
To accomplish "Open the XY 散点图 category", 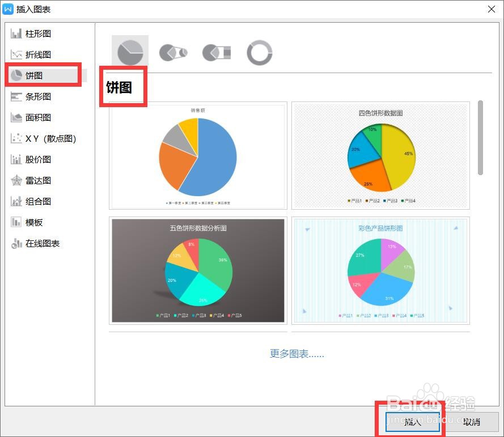I will (43, 138).
